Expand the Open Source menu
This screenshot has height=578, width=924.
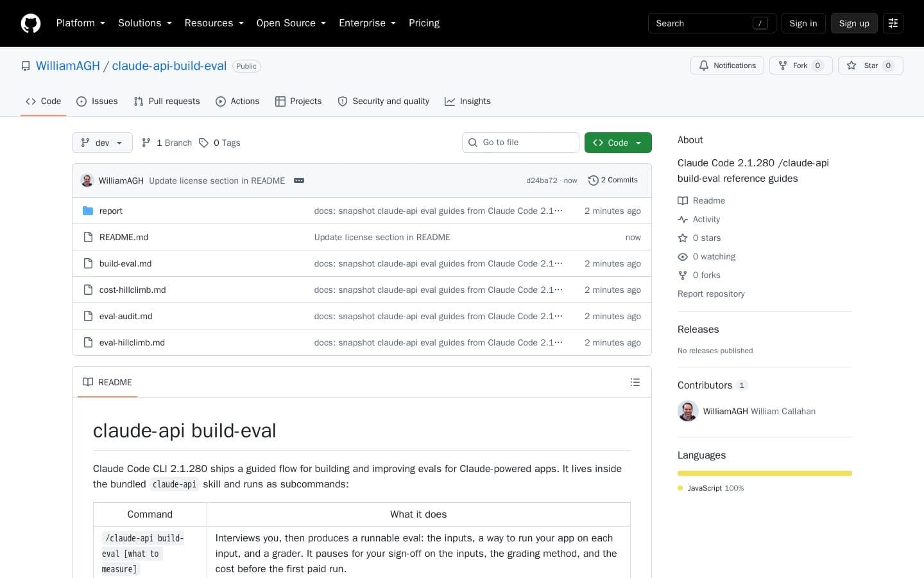click(x=291, y=23)
